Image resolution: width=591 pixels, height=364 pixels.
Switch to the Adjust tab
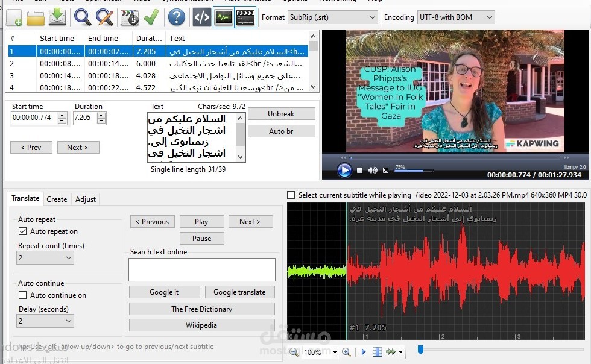(x=86, y=199)
